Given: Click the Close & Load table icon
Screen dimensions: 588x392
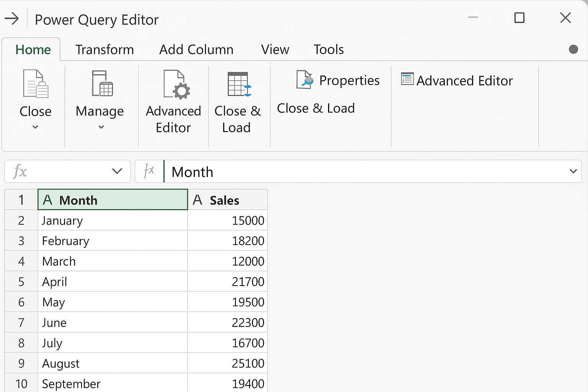Looking at the screenshot, I should click(239, 84).
